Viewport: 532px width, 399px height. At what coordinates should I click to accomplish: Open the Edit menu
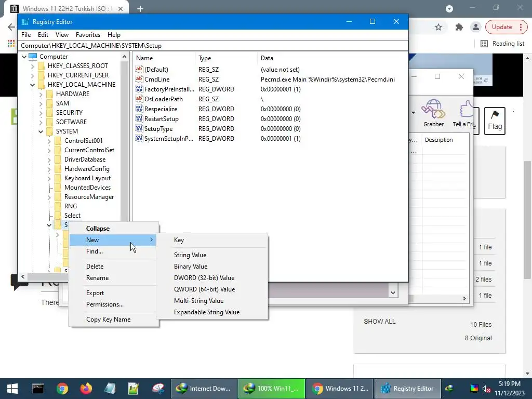43,35
